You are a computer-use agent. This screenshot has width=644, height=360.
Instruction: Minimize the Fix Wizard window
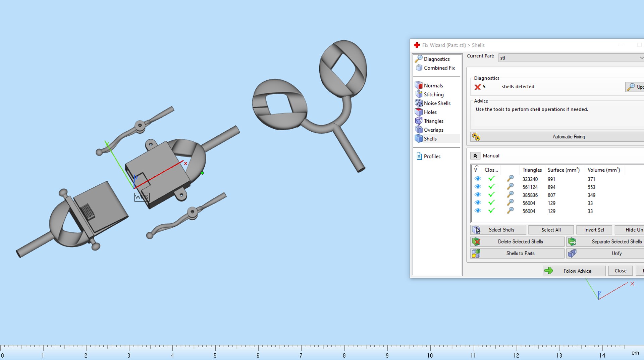(621, 45)
